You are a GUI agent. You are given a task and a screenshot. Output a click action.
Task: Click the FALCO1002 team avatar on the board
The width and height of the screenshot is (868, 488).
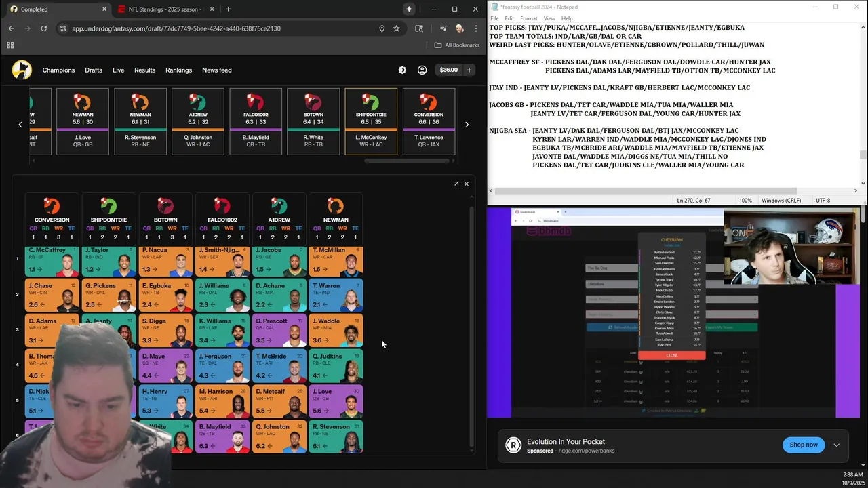click(x=222, y=205)
